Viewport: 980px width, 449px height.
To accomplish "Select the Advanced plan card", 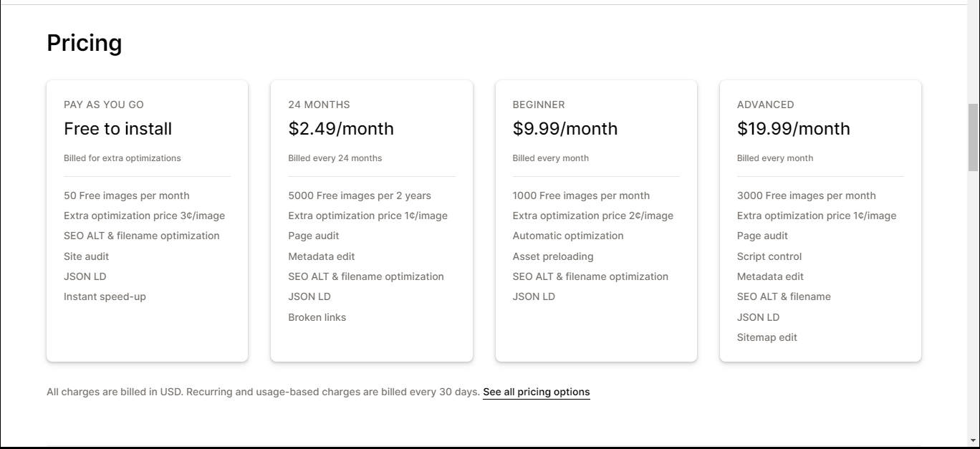I will [x=820, y=221].
